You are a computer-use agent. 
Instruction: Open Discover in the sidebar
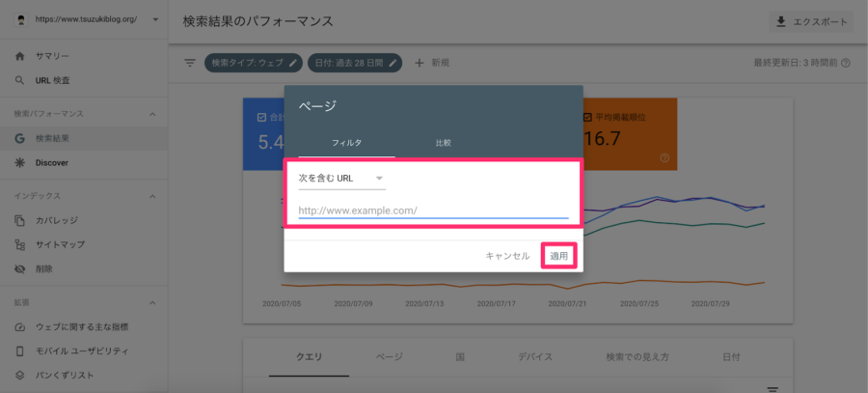point(52,163)
